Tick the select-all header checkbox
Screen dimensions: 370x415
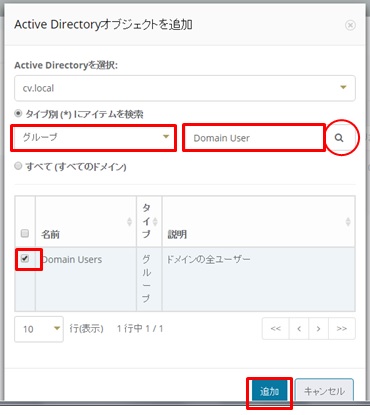pyautogui.click(x=25, y=233)
